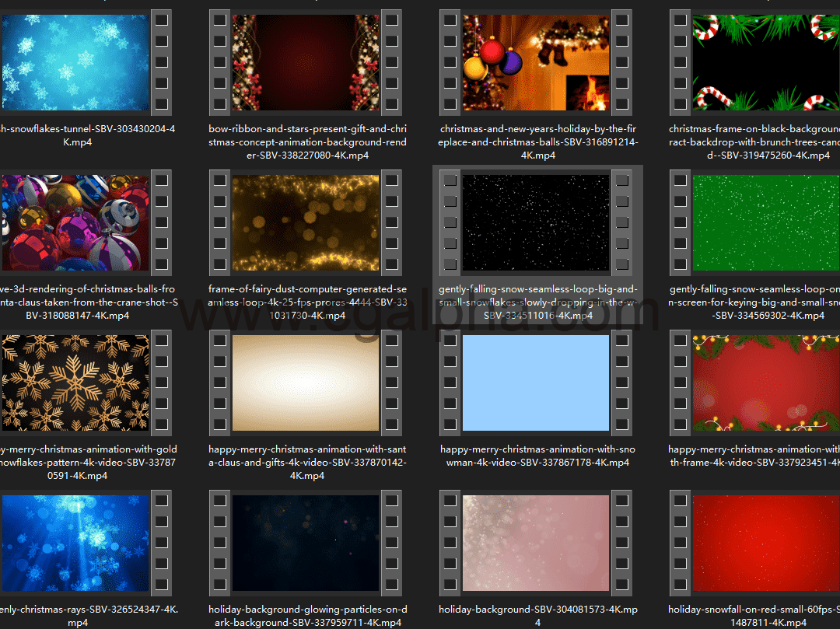The width and height of the screenshot is (840, 629).
Task: Click the holiday-background-SBV-304081573 file name
Action: 537,616
